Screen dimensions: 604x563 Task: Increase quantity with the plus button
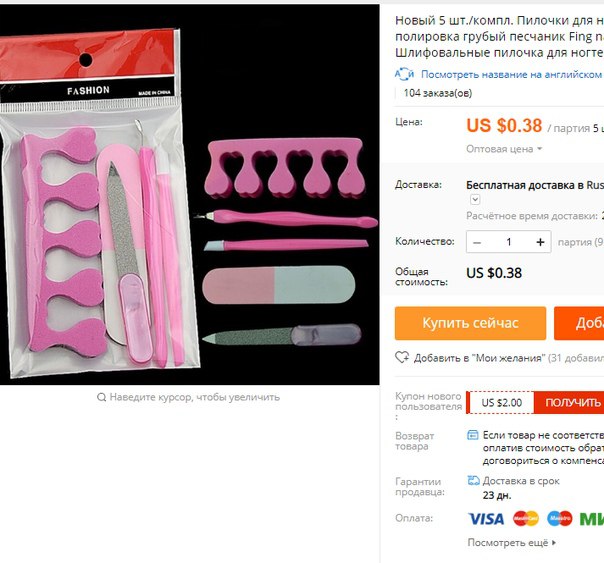540,242
